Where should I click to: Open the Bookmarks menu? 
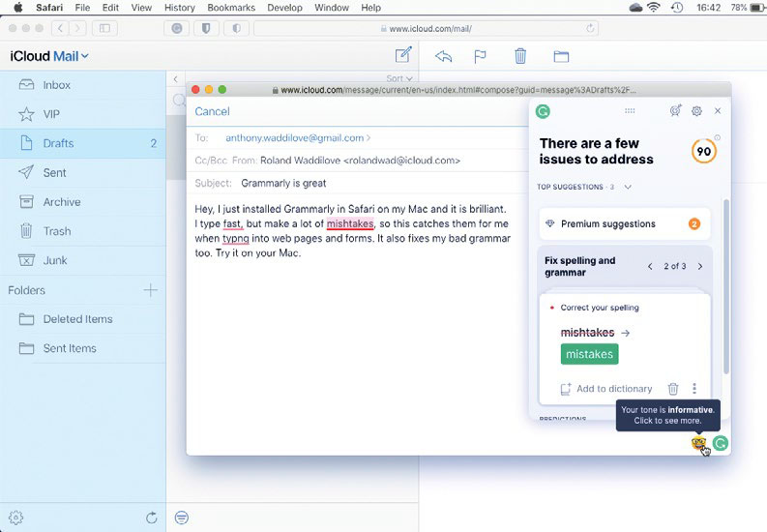click(231, 8)
